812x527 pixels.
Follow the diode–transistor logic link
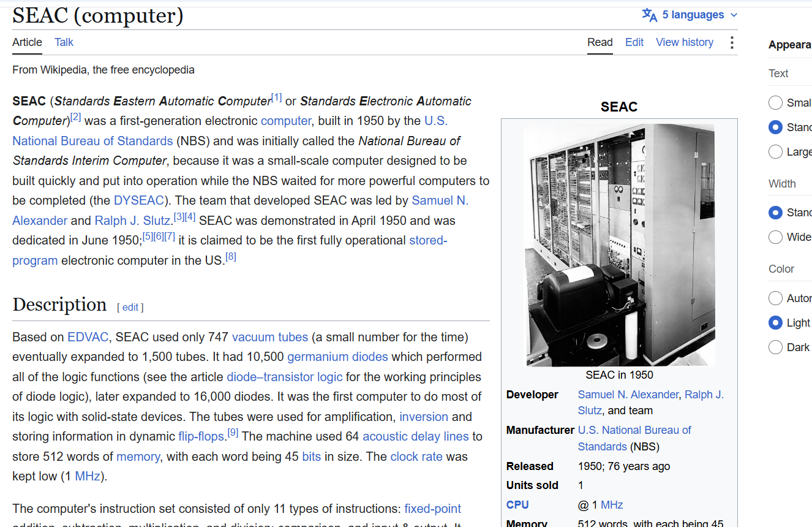[285, 377]
